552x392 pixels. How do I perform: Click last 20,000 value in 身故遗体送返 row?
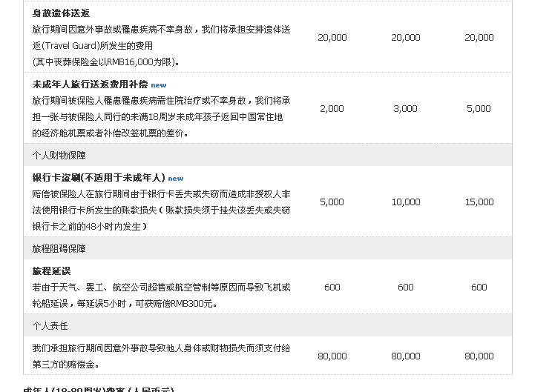[479, 38]
